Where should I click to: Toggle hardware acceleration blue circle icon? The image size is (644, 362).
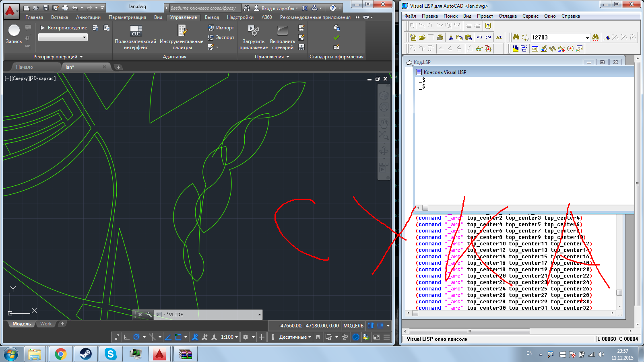356,337
